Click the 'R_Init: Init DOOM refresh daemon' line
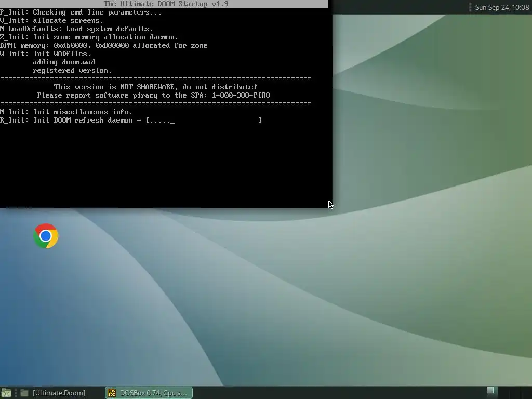The height and width of the screenshot is (399, 532). click(130, 120)
